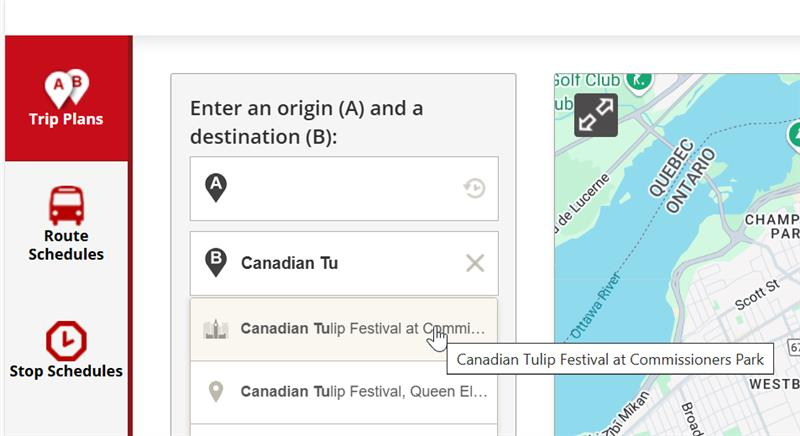Click the Ottawa River label on the map
800x436 pixels.
[595, 305]
